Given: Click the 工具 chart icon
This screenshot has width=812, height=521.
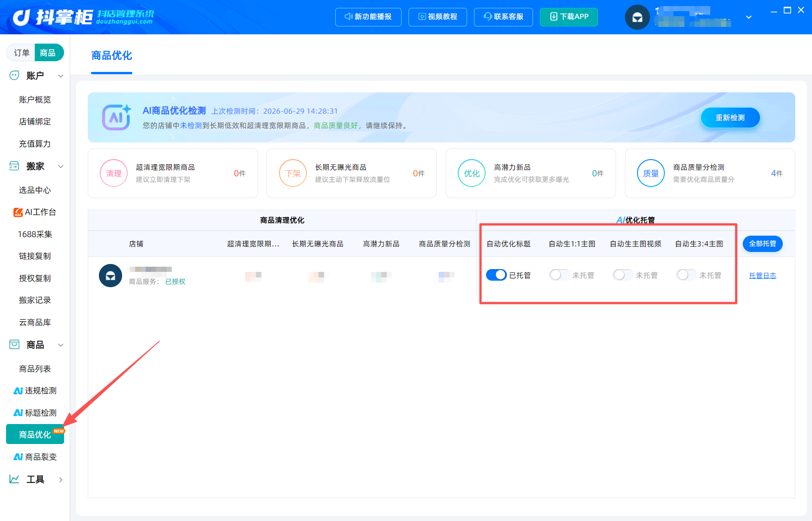Looking at the screenshot, I should (14, 479).
